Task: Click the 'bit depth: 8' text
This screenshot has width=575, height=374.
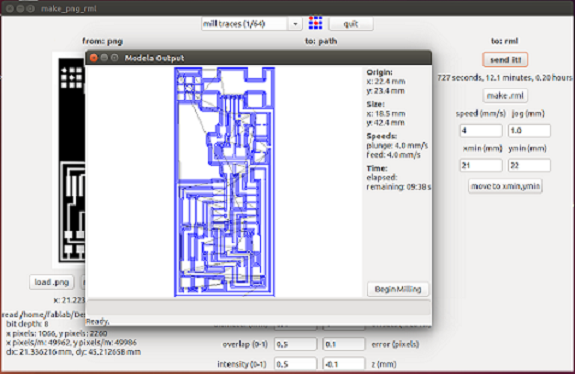Action: 28,324
